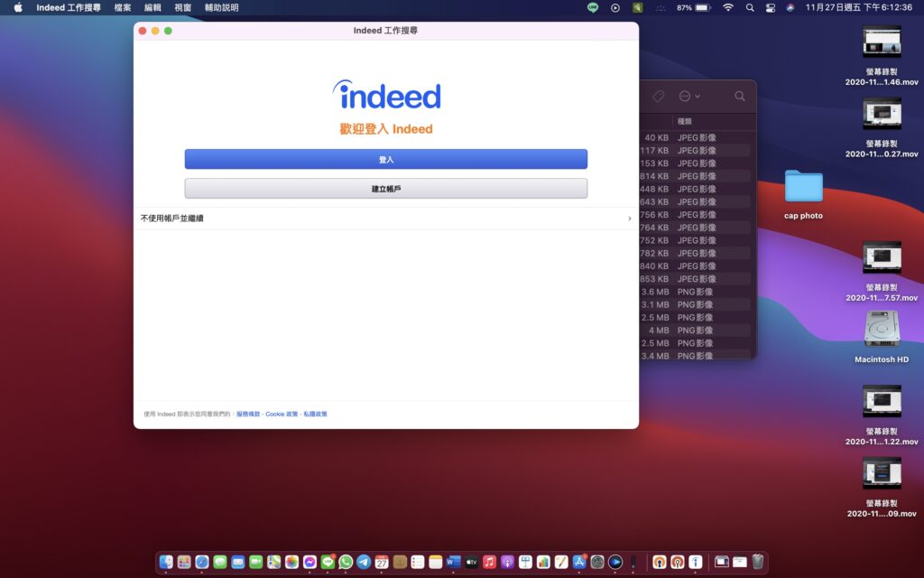Click the battery status in menu bar
The width and height of the screenshot is (924, 578).
click(693, 7)
